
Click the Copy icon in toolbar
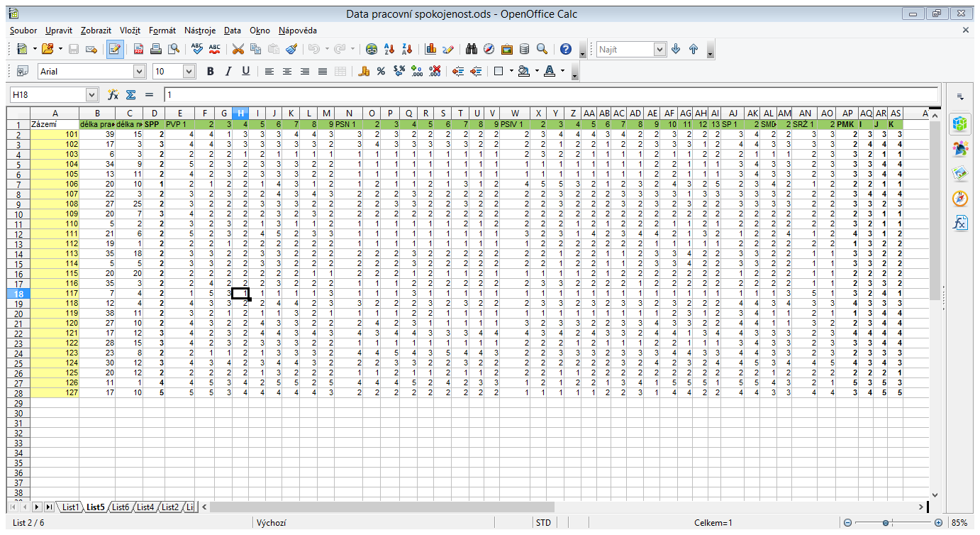(x=255, y=49)
